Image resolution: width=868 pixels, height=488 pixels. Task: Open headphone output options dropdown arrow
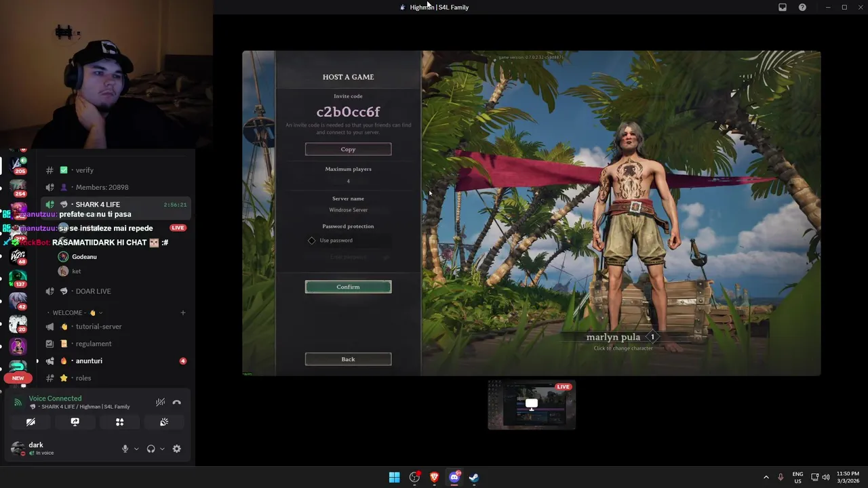tap(162, 449)
